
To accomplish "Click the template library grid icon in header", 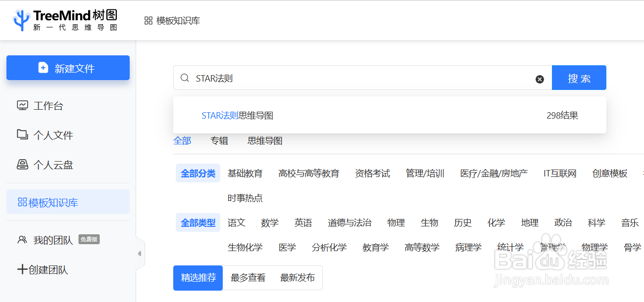I will tap(148, 20).
